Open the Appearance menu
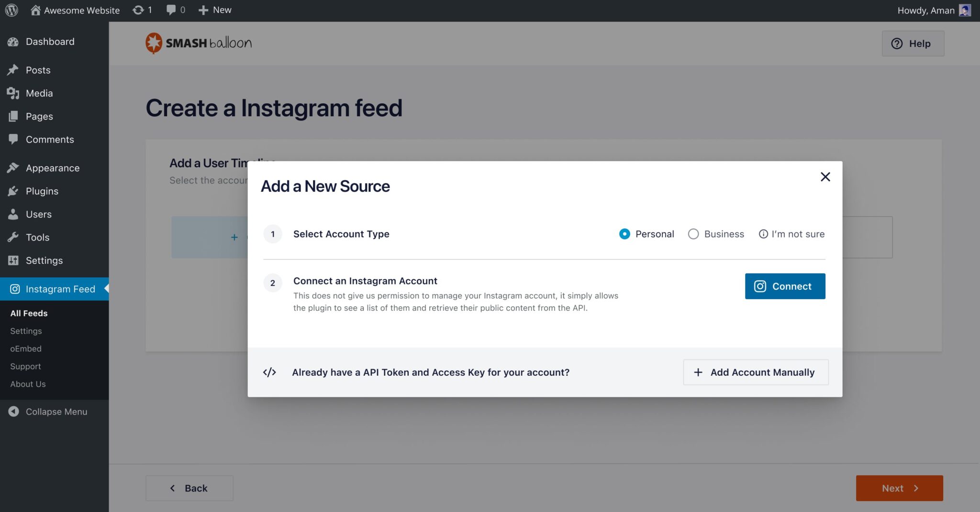The image size is (980, 512). (53, 168)
